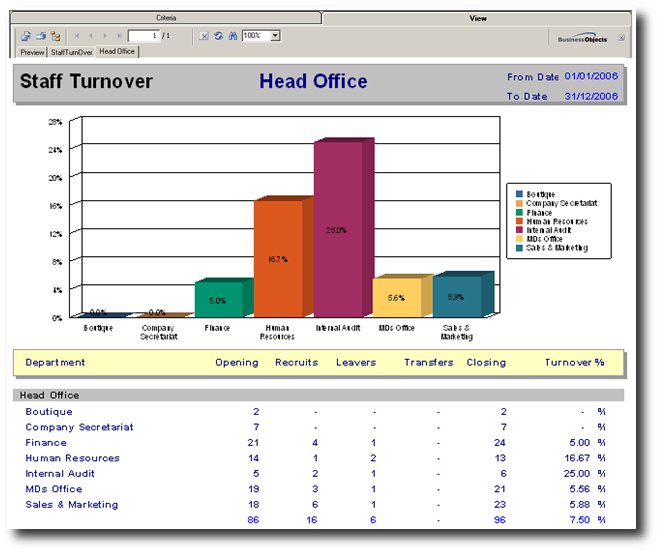Screen dimensions: 659x552
Task: Click the Print report icon
Action: tap(40, 36)
